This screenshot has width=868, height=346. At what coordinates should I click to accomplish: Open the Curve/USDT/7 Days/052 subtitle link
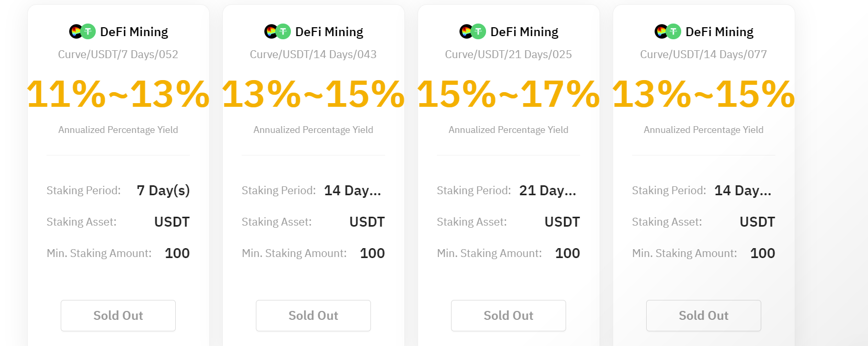[x=118, y=54]
